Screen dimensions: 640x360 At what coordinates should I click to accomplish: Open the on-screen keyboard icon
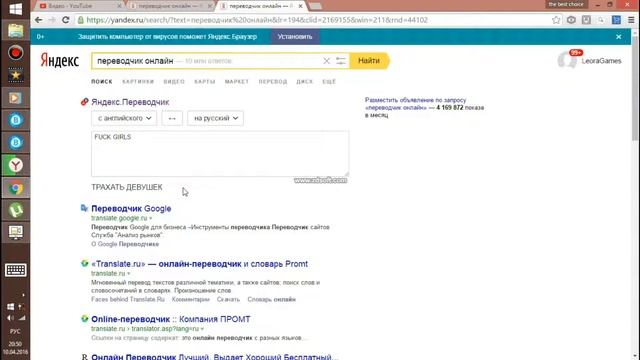[x=16, y=270]
